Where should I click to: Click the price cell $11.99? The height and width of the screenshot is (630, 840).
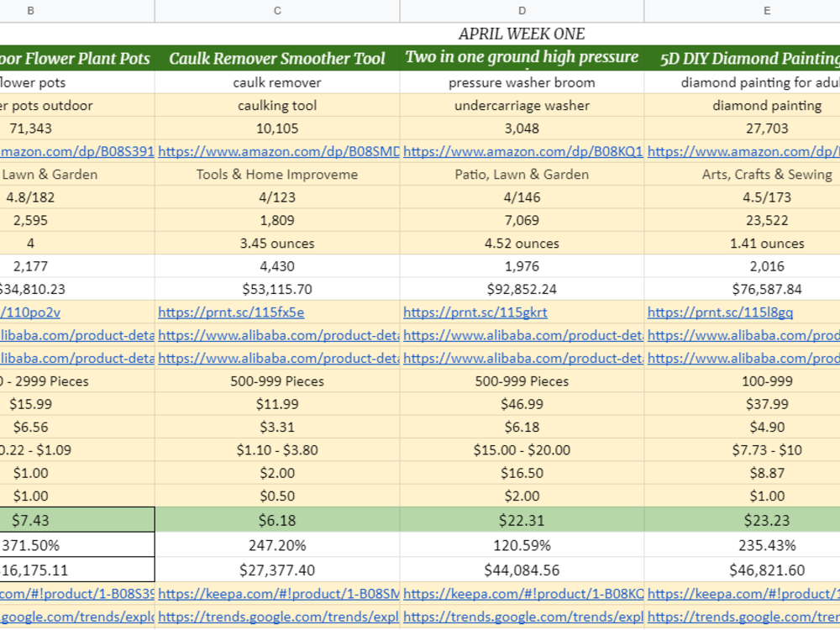[277, 405]
